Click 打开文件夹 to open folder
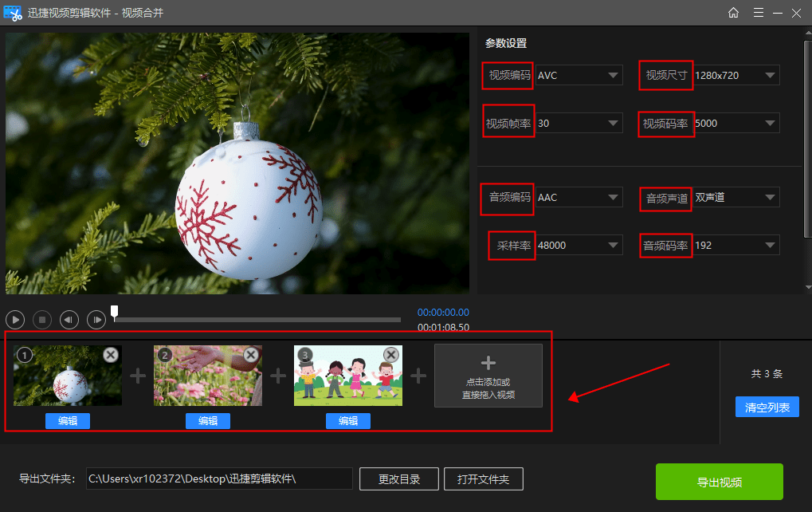The width and height of the screenshot is (812, 512). click(x=484, y=479)
